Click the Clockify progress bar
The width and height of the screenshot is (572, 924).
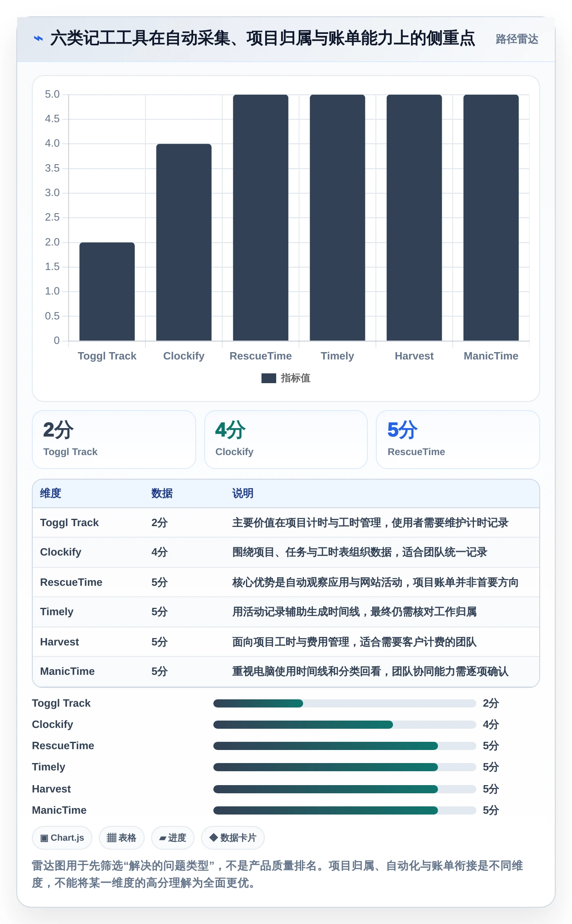click(x=344, y=725)
